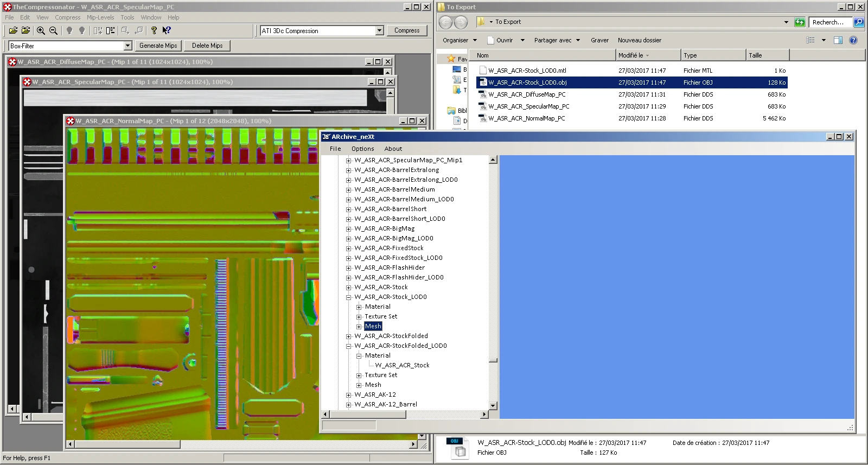Click the yellow question mark help icon
This screenshot has height=465, width=868.
point(154,31)
